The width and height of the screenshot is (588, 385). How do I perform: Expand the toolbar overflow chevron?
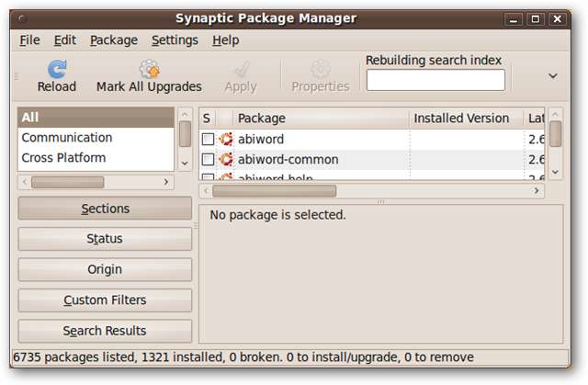(553, 75)
